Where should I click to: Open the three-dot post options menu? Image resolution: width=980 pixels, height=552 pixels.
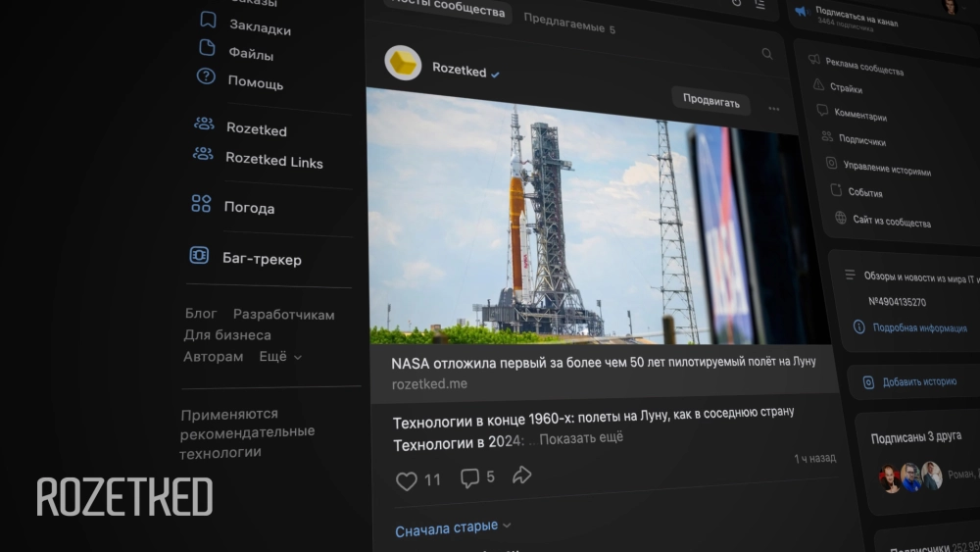tap(774, 109)
